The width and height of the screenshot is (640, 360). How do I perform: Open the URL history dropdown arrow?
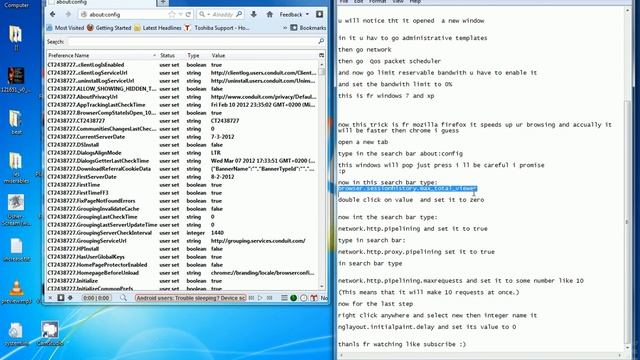coord(180,15)
